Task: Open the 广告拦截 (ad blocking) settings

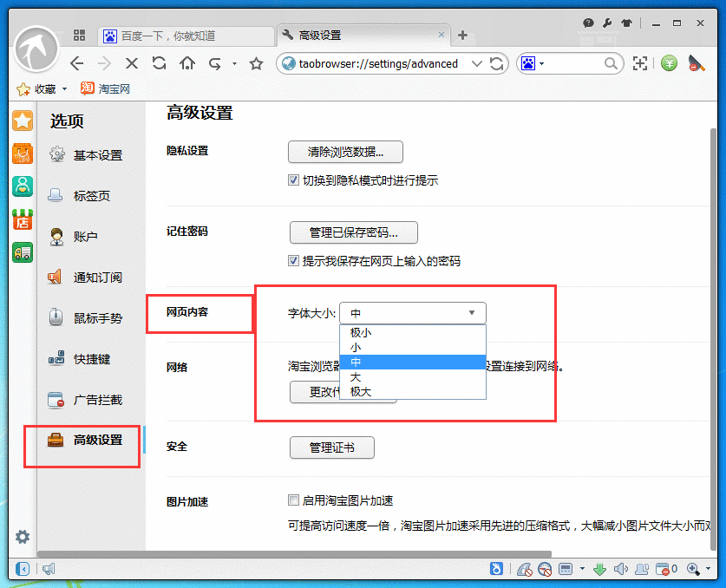Action: point(98,401)
